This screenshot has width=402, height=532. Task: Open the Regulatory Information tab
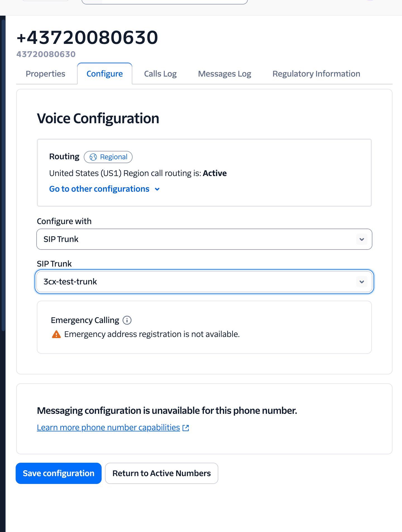[x=316, y=74]
